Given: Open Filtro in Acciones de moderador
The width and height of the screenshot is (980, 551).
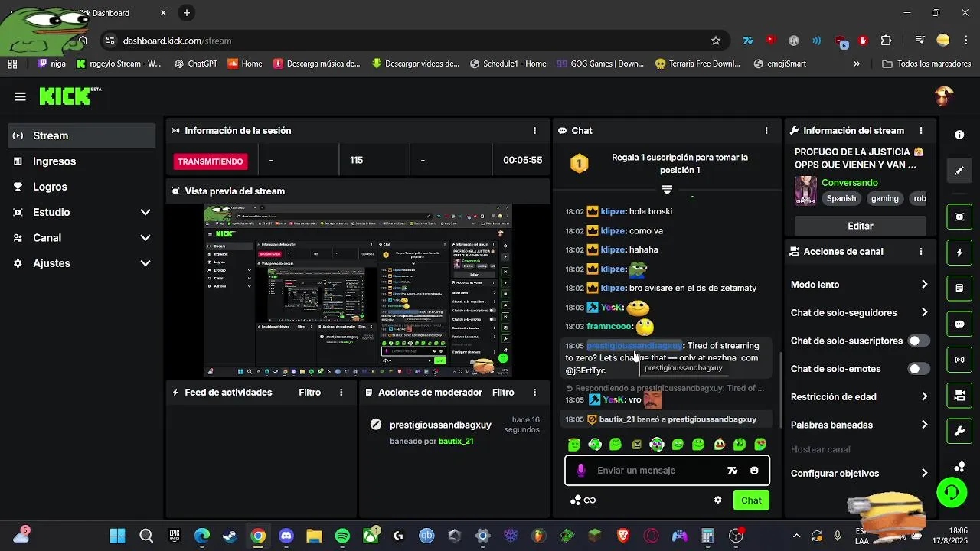Looking at the screenshot, I should pos(503,393).
